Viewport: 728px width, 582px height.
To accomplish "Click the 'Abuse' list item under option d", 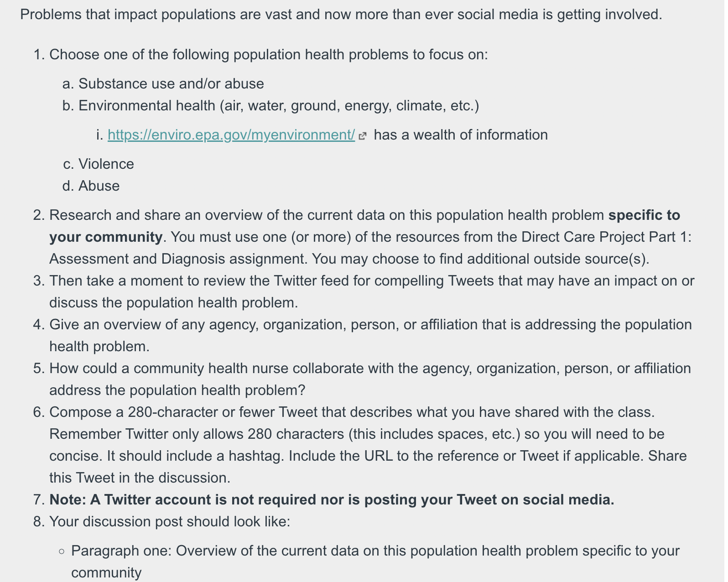I will click(x=99, y=186).
